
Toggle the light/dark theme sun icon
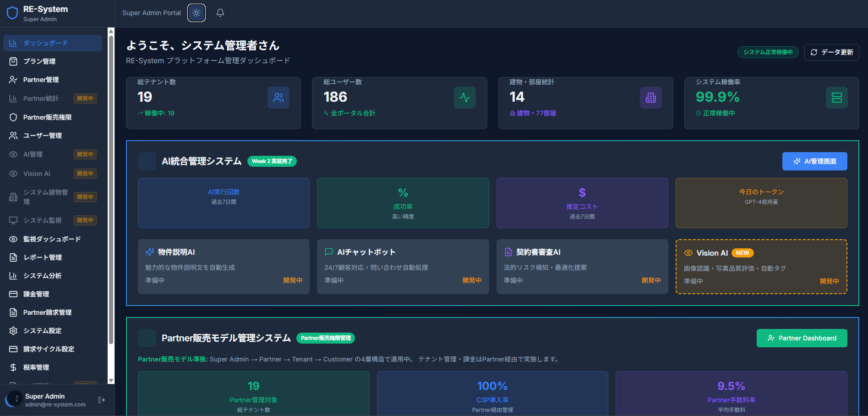[x=197, y=13]
